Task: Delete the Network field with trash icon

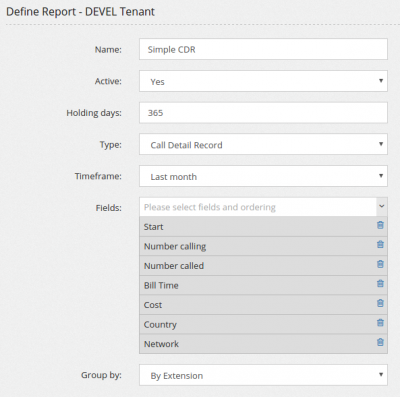Action: coord(380,342)
